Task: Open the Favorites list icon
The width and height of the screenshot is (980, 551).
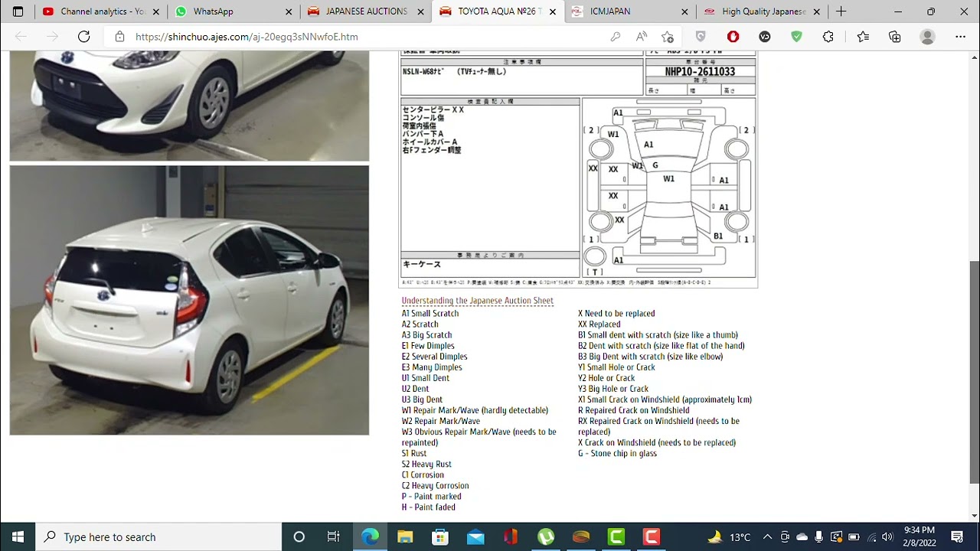Action: tap(864, 37)
